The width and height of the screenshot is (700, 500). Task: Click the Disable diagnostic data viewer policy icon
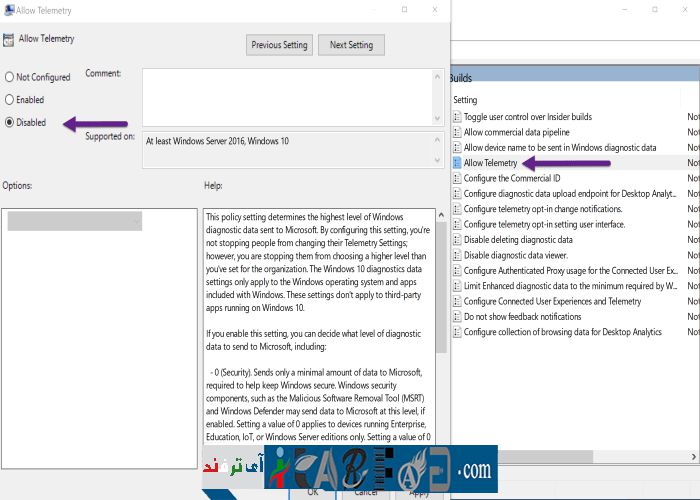coord(457,255)
